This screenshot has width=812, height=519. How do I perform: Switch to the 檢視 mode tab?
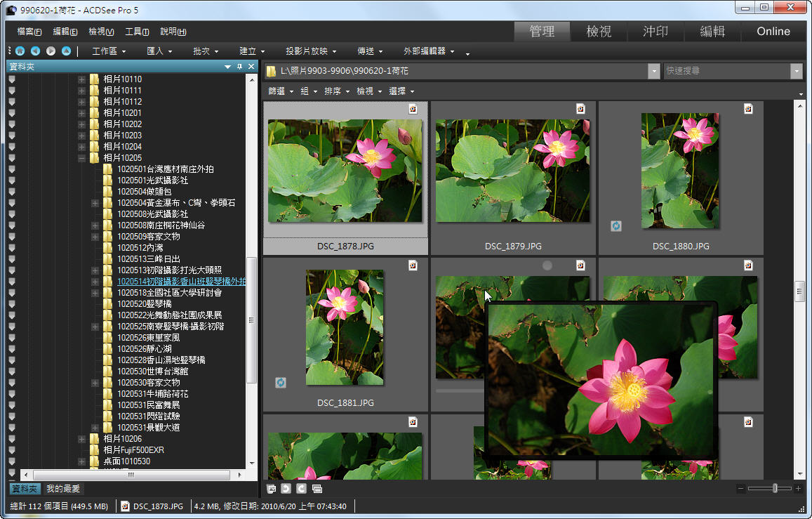(599, 32)
